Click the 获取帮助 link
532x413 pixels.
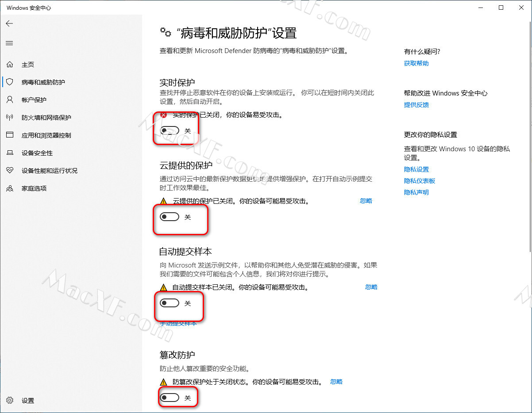(x=416, y=63)
